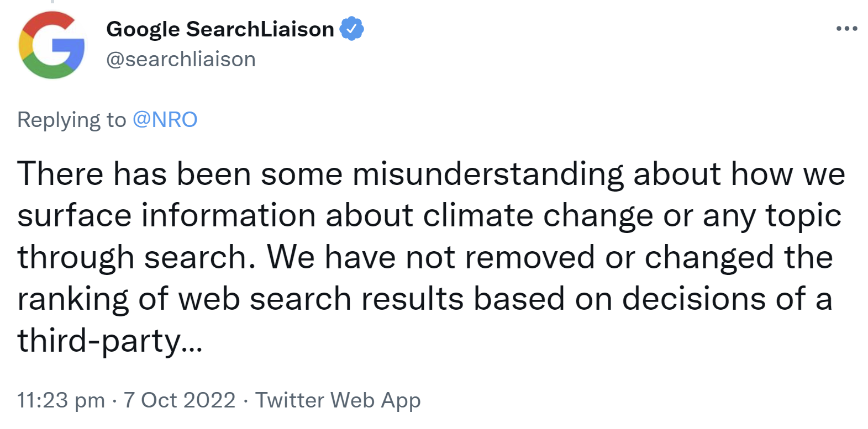Click the phrase 'web search results'

321,299
